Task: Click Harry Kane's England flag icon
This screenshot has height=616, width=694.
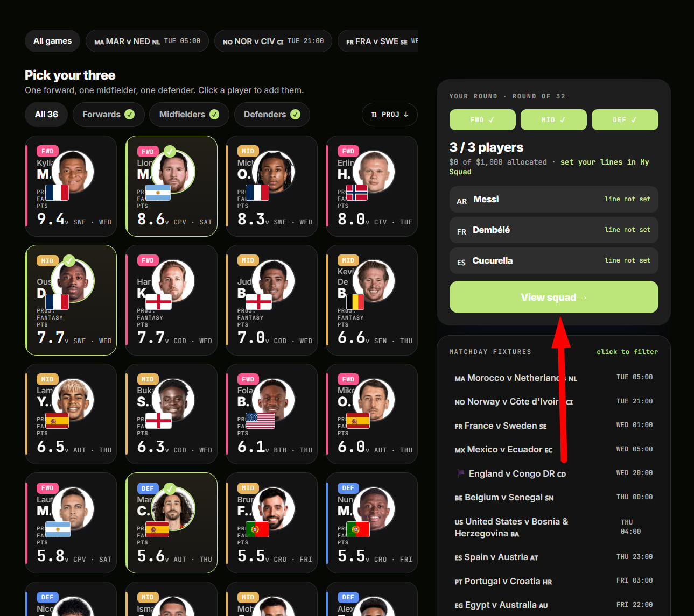Action: click(158, 302)
